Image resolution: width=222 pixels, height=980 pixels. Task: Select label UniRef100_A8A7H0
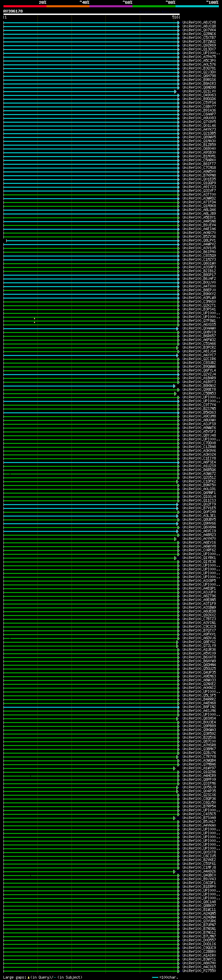tap(199, 963)
